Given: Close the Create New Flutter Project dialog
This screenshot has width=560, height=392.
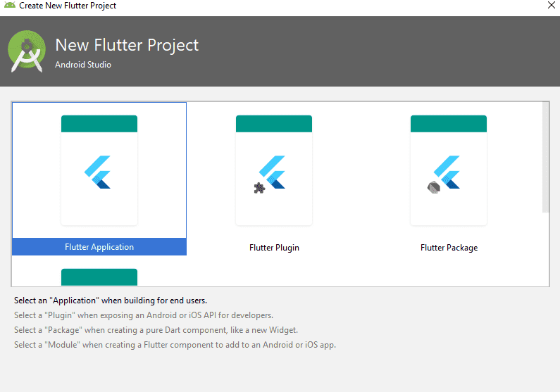Looking at the screenshot, I should coord(552,5).
